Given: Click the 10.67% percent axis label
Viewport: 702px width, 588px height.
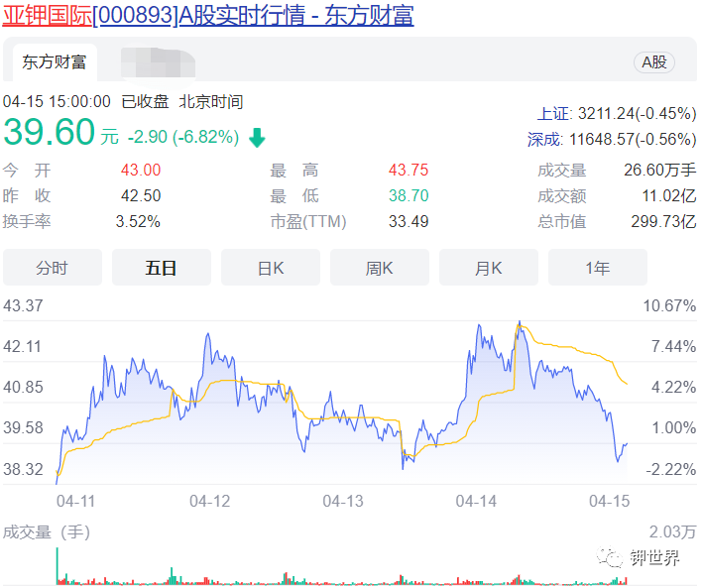Looking at the screenshot, I should pos(669,305).
